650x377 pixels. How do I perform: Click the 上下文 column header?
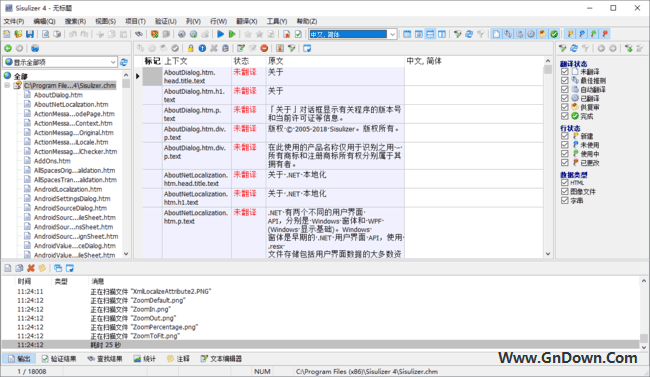point(197,61)
